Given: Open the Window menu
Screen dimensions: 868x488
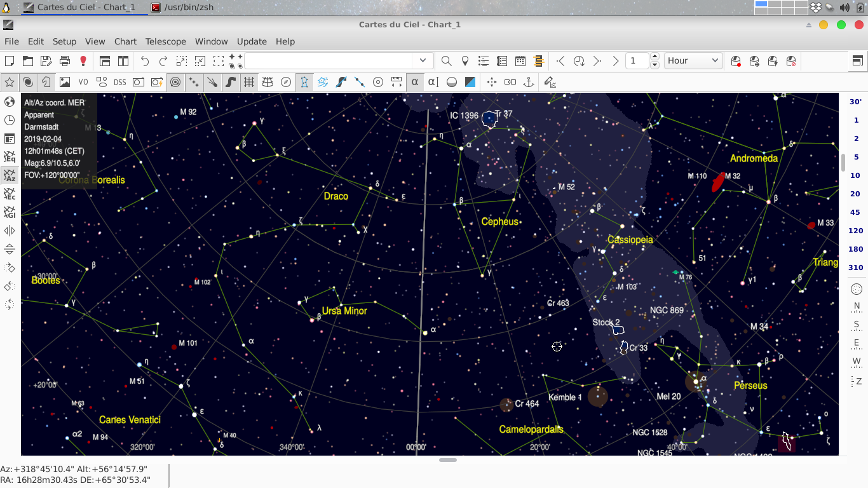Looking at the screenshot, I should tap(212, 41).
